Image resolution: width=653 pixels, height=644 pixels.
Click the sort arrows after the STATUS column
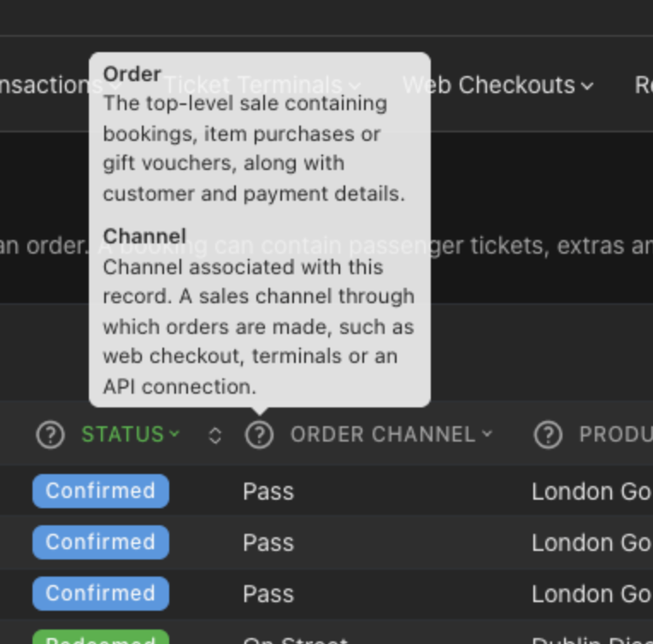[215, 436]
